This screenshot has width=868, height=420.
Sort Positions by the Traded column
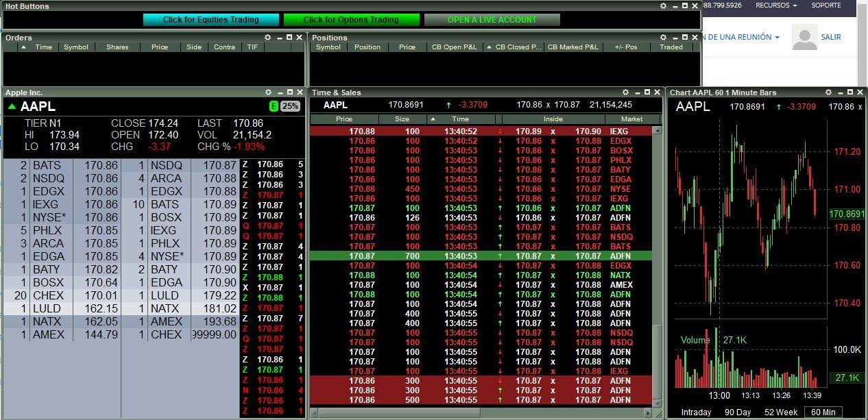pyautogui.click(x=671, y=47)
